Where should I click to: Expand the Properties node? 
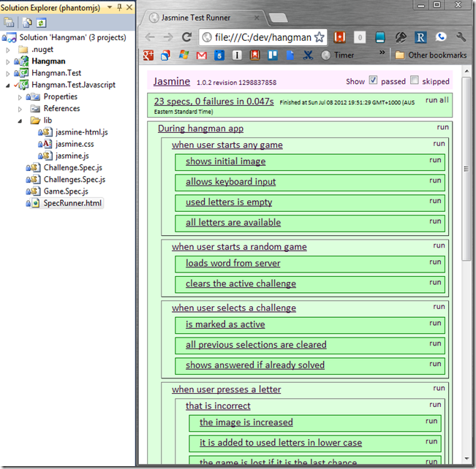pos(20,97)
